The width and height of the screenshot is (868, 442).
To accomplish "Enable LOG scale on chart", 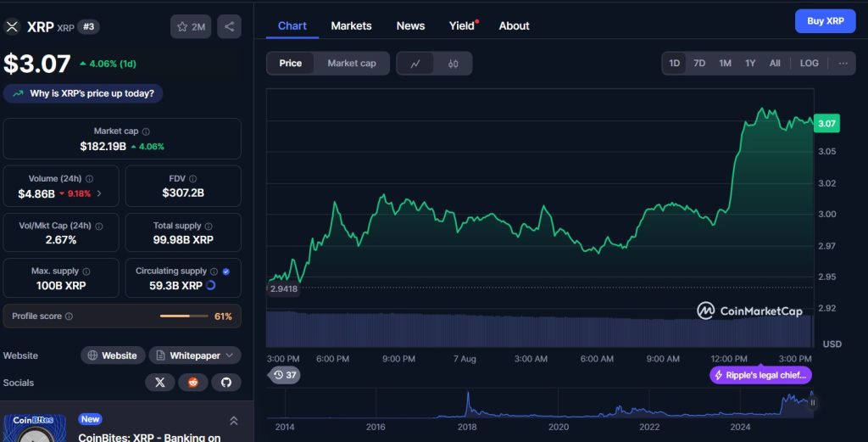I will (x=809, y=64).
